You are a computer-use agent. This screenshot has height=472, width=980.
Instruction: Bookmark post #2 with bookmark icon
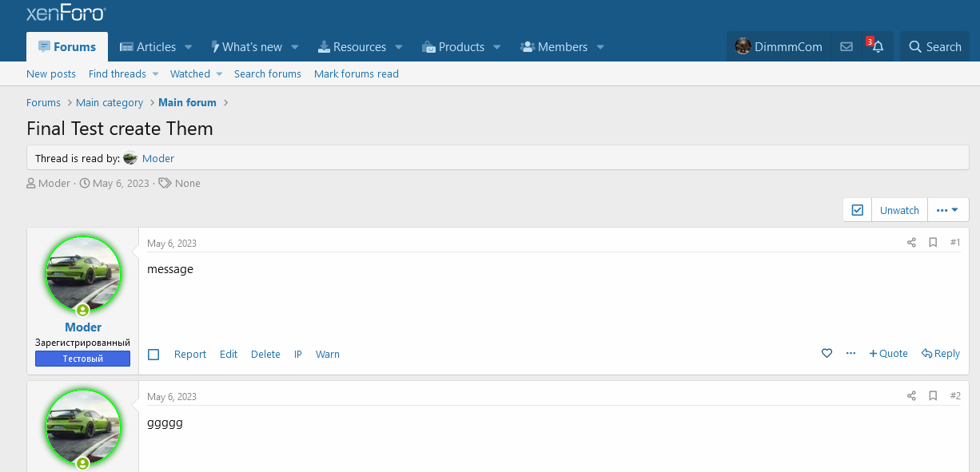(933, 396)
